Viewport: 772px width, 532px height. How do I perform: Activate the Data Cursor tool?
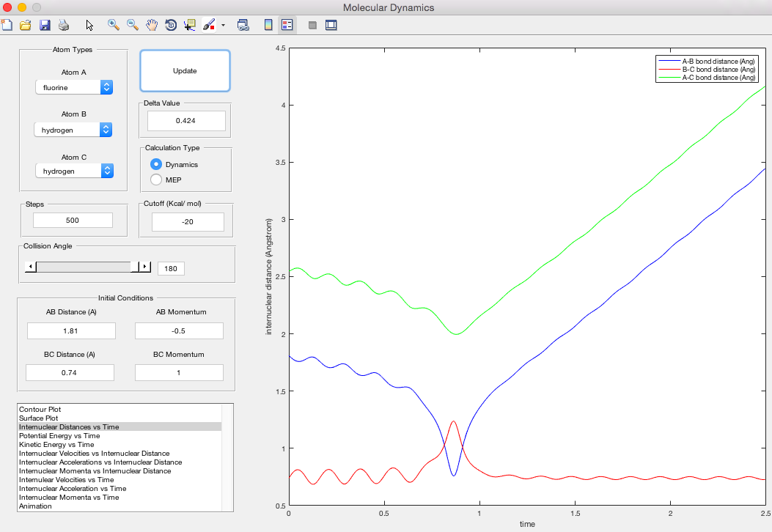(190, 25)
